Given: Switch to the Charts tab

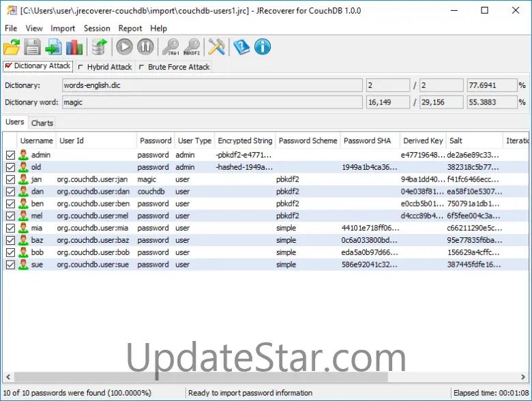Looking at the screenshot, I should click(42, 123).
